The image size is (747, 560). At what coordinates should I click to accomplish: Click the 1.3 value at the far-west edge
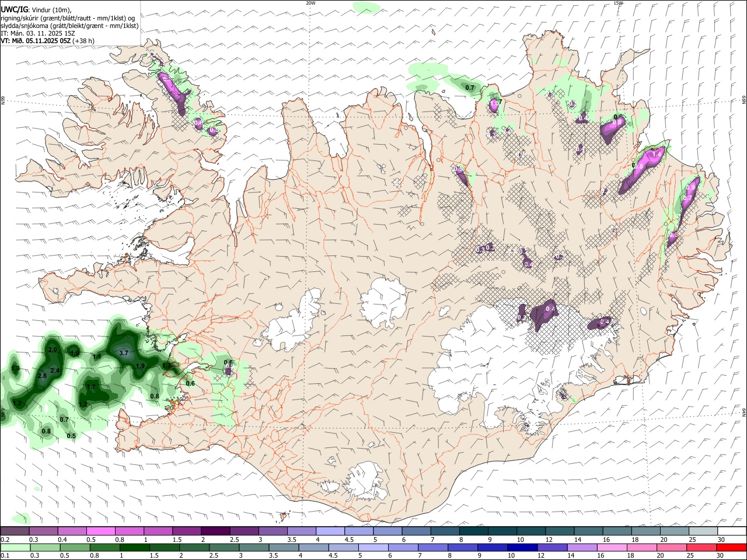point(15,369)
